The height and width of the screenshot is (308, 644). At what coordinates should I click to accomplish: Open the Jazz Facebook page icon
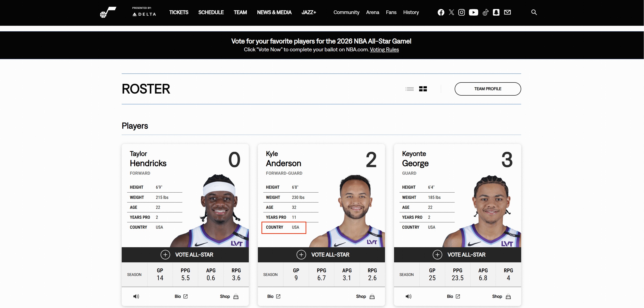(x=441, y=12)
